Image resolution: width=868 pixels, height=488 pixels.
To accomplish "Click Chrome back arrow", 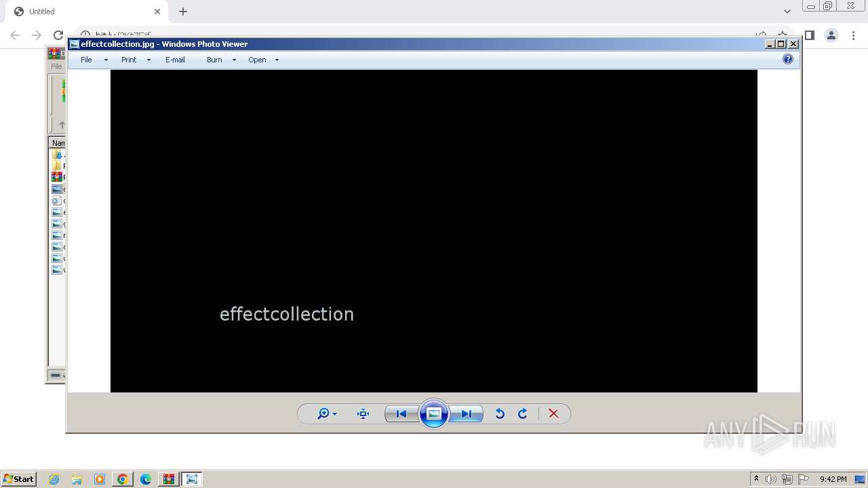I will (15, 35).
